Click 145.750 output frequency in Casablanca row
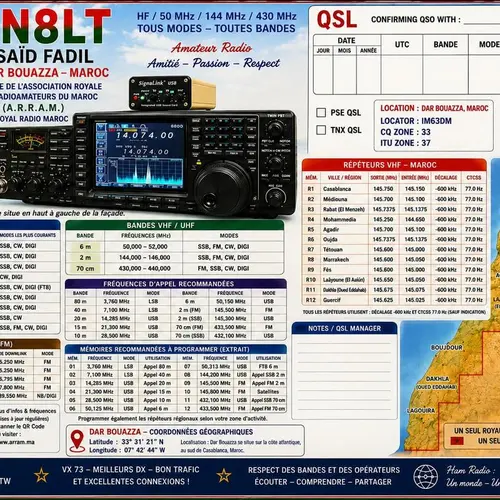Image resolution: width=500 pixels, height=500 pixels. click(x=383, y=189)
